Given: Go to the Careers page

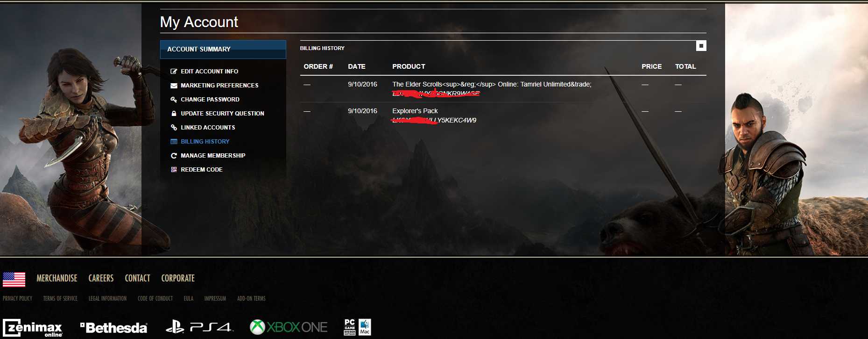Looking at the screenshot, I should pyautogui.click(x=101, y=278).
